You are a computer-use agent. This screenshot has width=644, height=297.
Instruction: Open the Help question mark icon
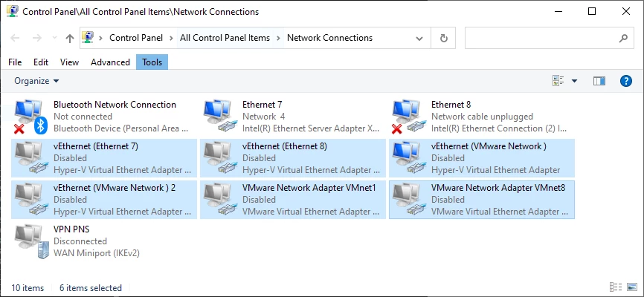tap(625, 81)
